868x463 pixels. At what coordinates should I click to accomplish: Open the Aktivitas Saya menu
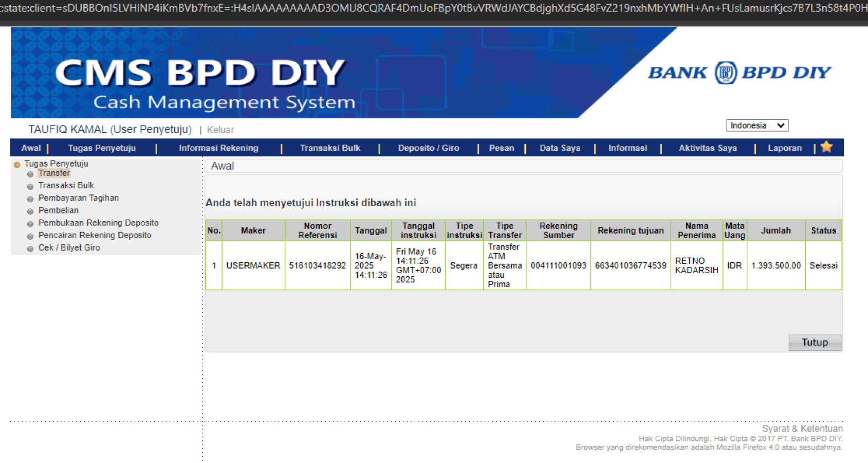pos(708,148)
